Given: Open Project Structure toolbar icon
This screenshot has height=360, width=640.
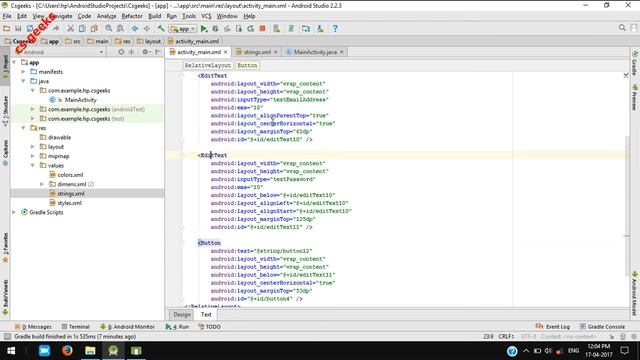Looking at the screenshot, I should (306, 29).
